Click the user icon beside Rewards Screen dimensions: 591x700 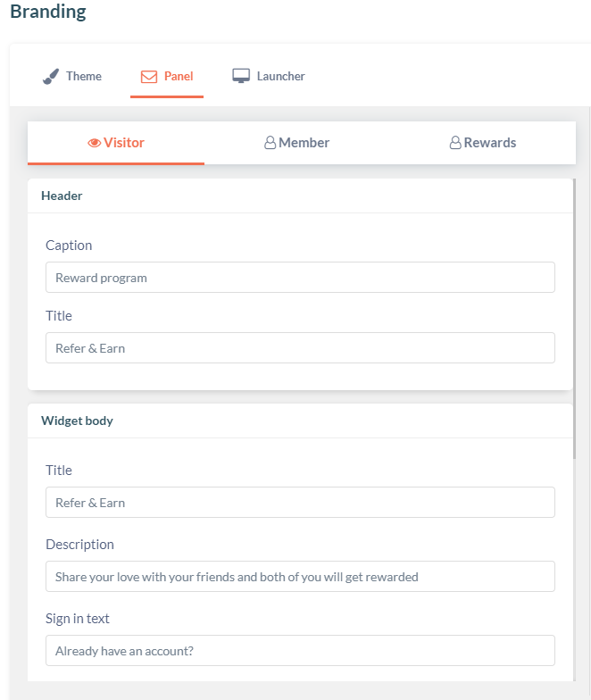coord(455,143)
